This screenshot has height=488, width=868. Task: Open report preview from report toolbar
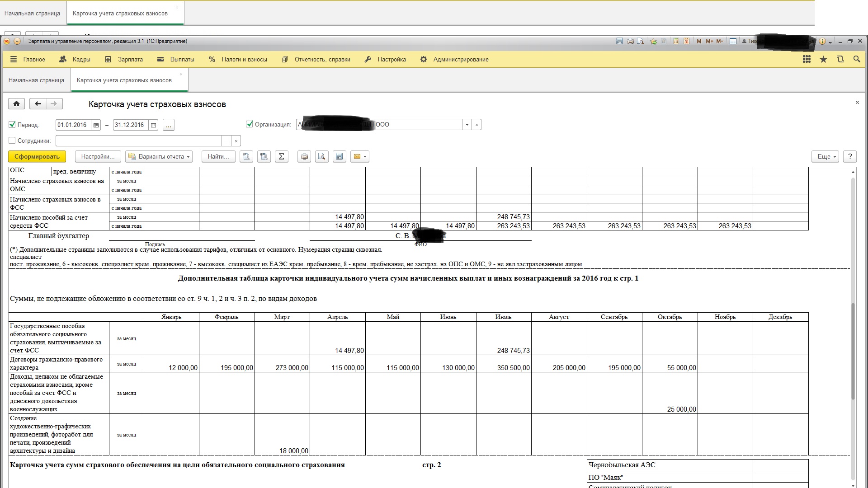pyautogui.click(x=322, y=156)
